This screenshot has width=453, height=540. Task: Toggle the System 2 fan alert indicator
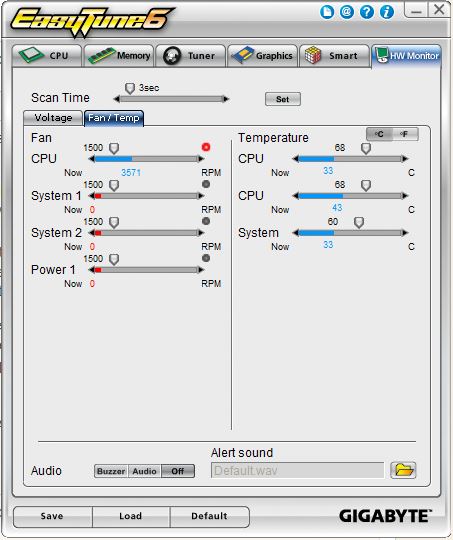pyautogui.click(x=206, y=221)
